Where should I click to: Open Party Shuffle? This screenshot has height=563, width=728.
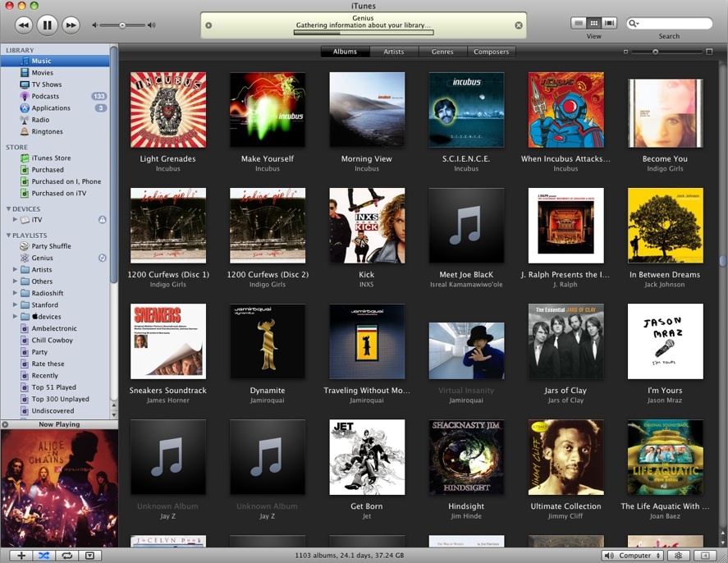pos(55,246)
